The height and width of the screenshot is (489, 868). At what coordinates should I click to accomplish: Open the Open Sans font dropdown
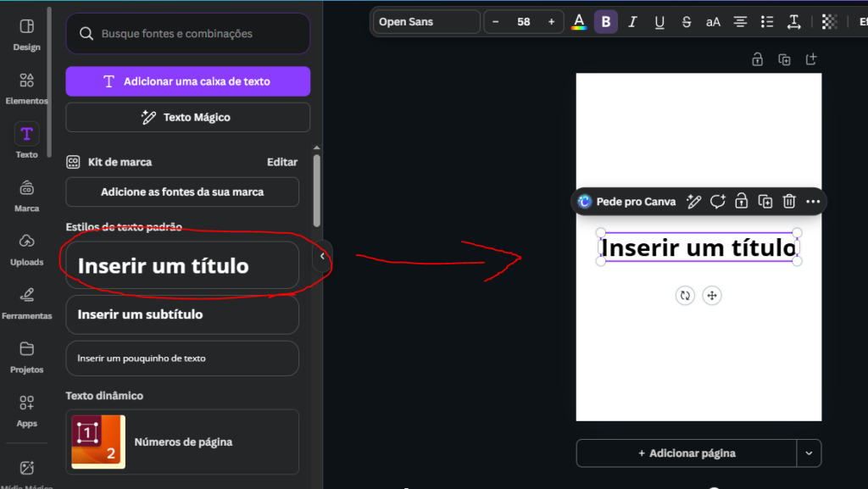pos(426,22)
